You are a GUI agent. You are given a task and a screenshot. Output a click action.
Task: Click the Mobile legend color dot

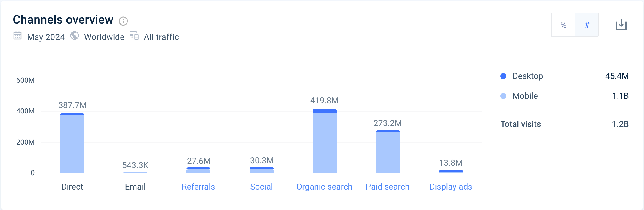coord(503,96)
